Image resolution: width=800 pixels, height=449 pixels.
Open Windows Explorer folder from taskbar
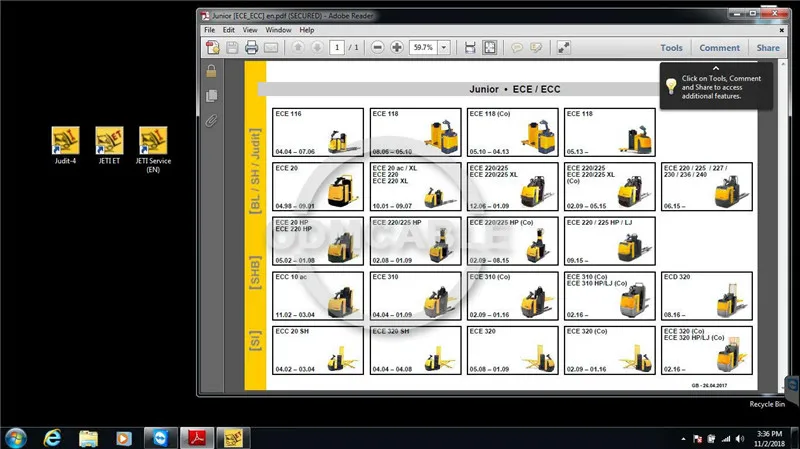[88, 438]
